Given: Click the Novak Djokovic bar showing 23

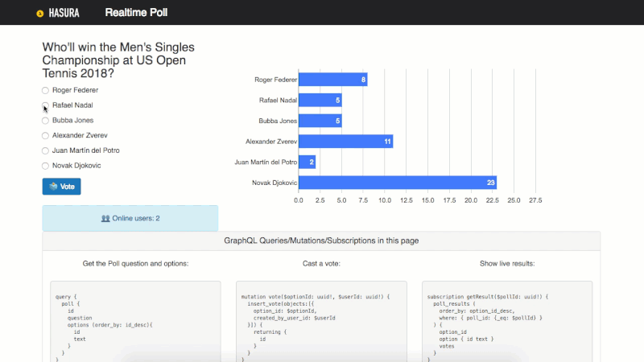Looking at the screenshot, I should [x=398, y=183].
